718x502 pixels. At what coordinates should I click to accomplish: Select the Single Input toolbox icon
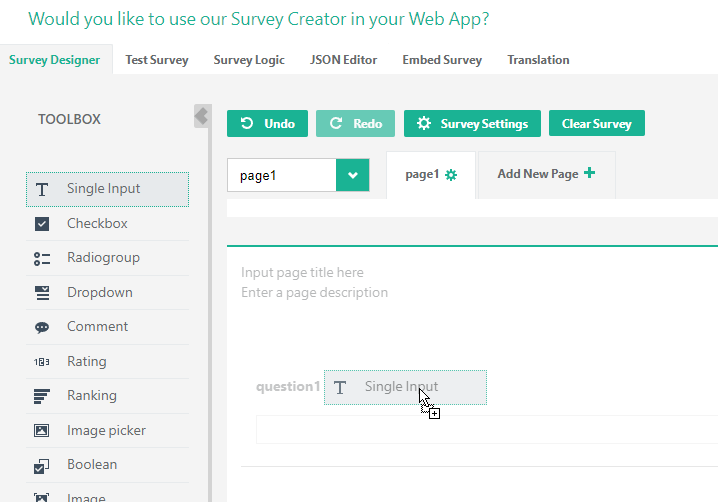pos(42,189)
